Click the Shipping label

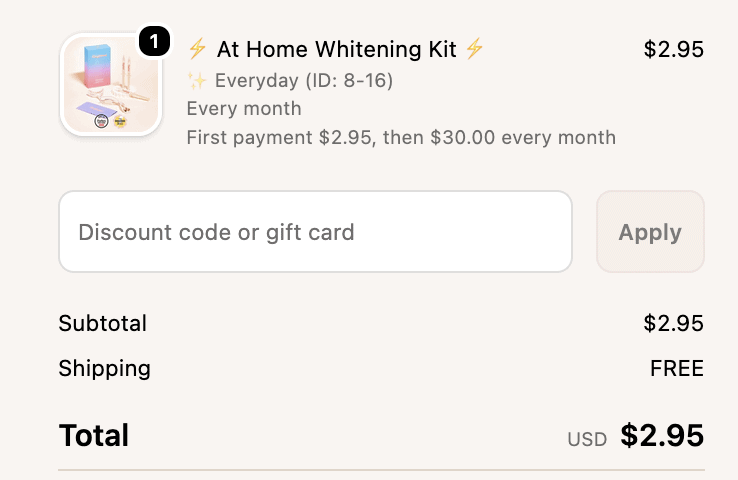[105, 368]
